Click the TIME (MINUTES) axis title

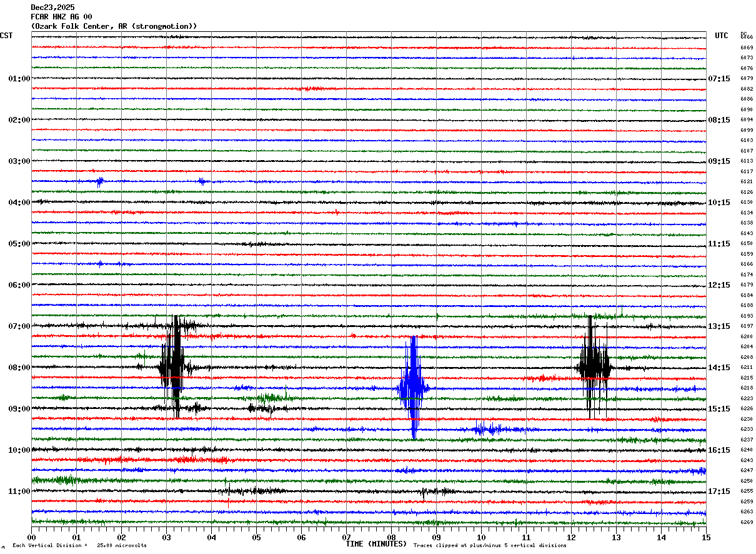click(376, 544)
